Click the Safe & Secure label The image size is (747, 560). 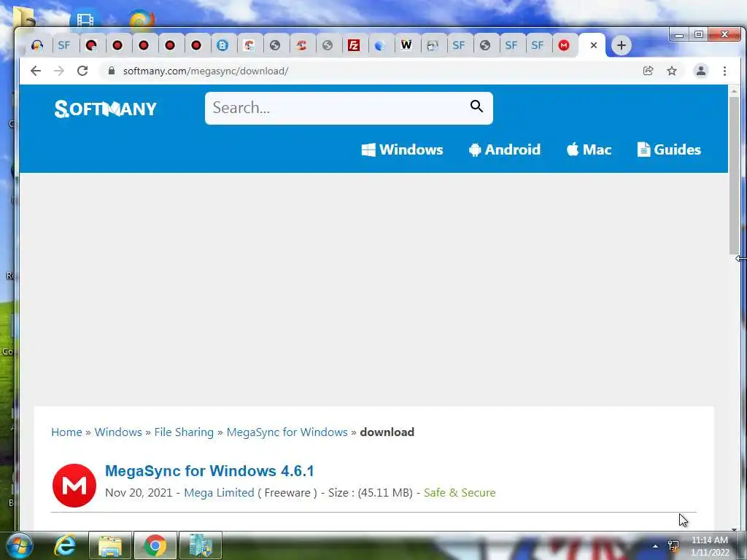click(460, 492)
